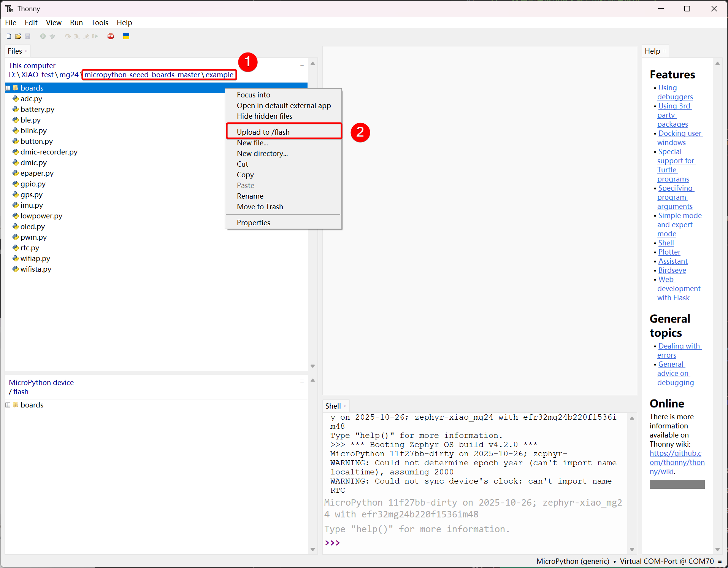The image size is (728, 568).
Task: Click the Plotter help link
Action: pyautogui.click(x=669, y=252)
